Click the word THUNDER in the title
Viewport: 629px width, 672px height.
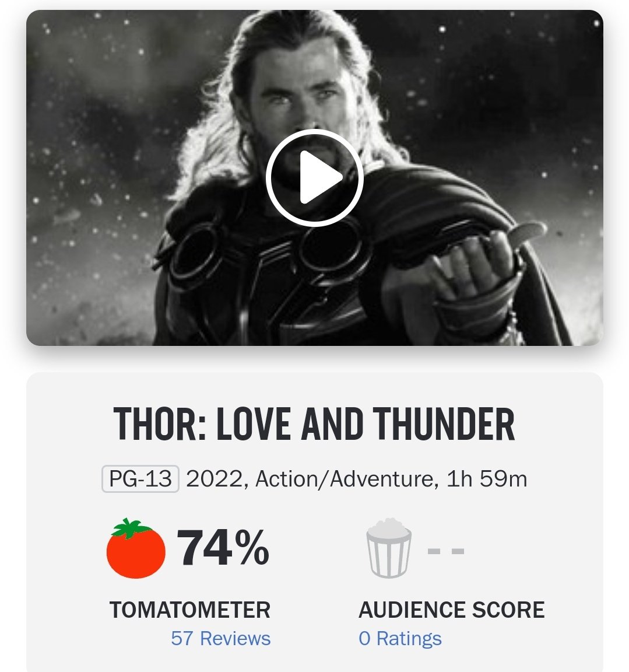(x=444, y=424)
